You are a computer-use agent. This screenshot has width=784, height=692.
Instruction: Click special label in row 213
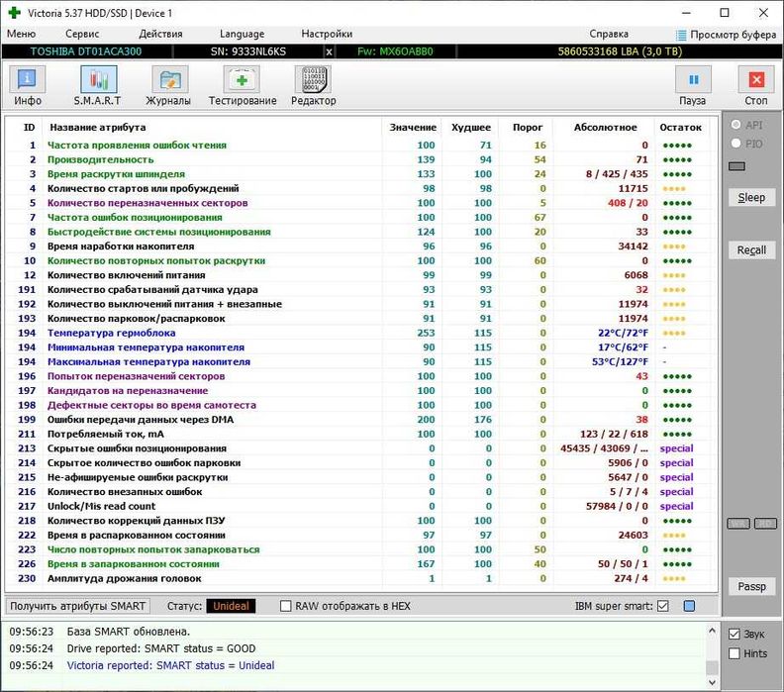pyautogui.click(x=676, y=448)
